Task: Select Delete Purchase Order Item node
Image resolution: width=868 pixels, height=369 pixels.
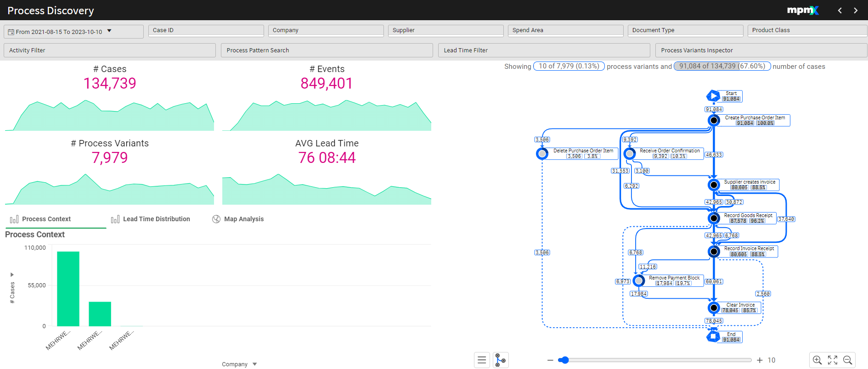Action: 542,153
